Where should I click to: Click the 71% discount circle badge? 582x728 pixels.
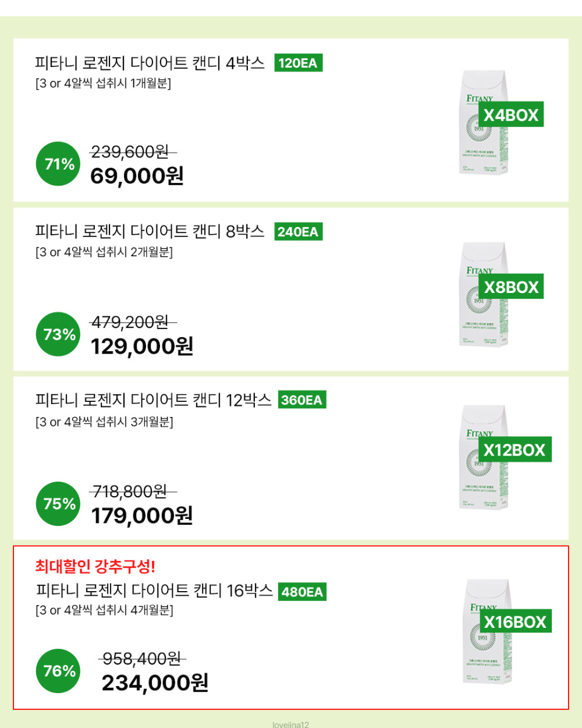[58, 164]
